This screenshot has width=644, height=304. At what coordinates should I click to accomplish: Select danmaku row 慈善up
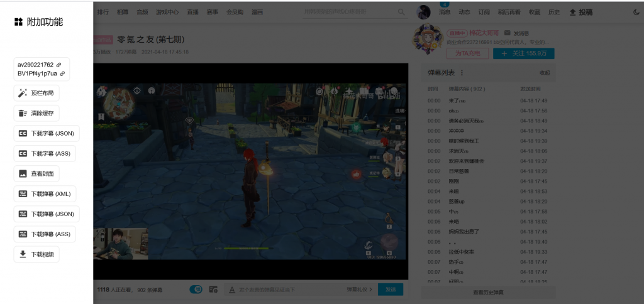coord(488,202)
